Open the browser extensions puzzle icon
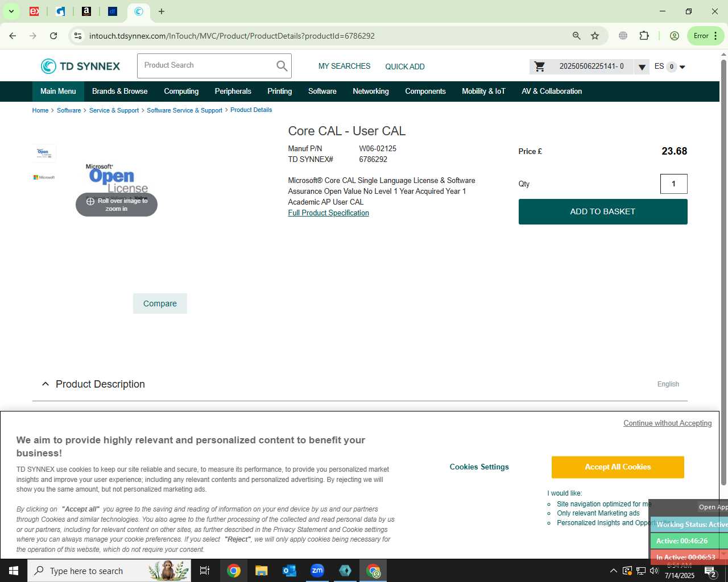This screenshot has width=728, height=582. pos(644,36)
